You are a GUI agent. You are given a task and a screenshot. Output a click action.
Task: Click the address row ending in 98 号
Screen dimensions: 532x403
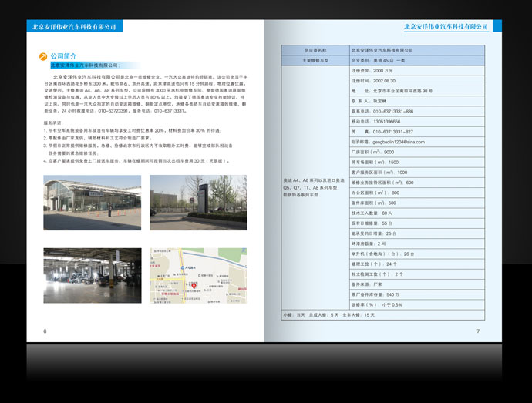(x=417, y=91)
